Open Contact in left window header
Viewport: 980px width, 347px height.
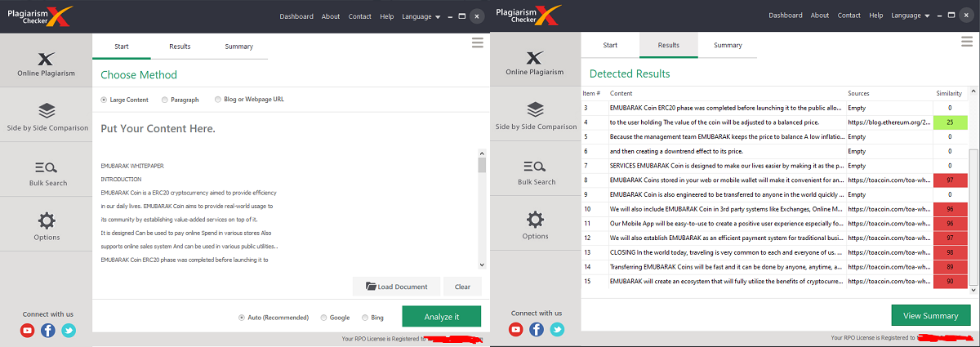[359, 16]
